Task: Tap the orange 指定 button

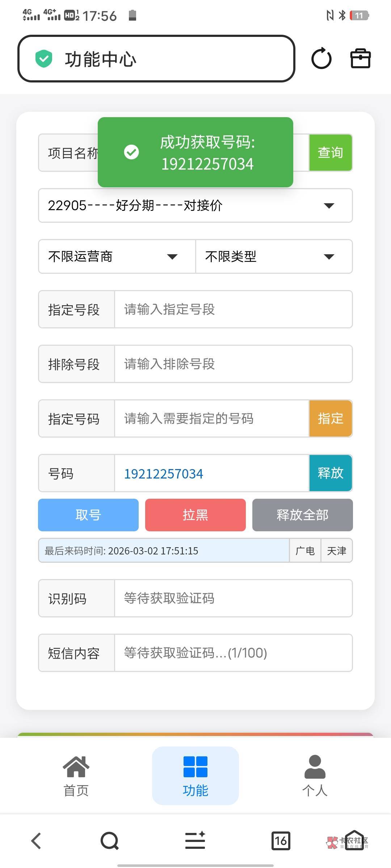Action: point(330,418)
